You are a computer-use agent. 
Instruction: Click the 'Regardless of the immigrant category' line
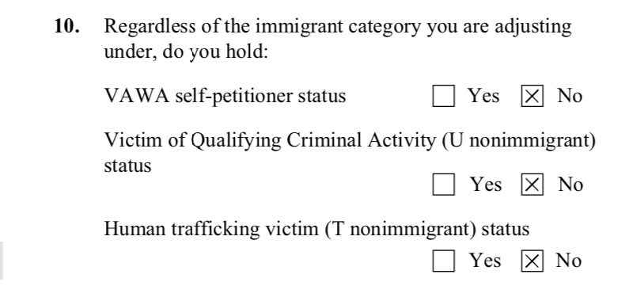pos(338,27)
